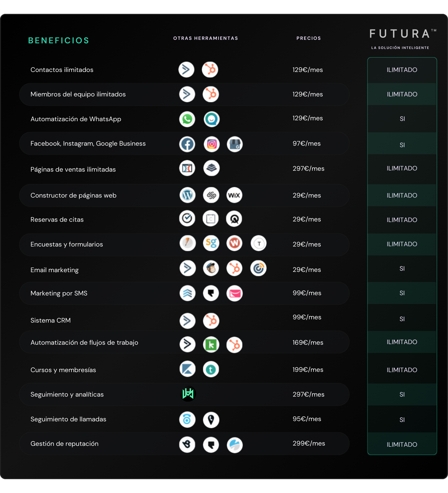Click the ILIMITADO cell for Gestión de reputación
Image resolution: width=448 pixels, height=493 pixels.
[x=402, y=444]
